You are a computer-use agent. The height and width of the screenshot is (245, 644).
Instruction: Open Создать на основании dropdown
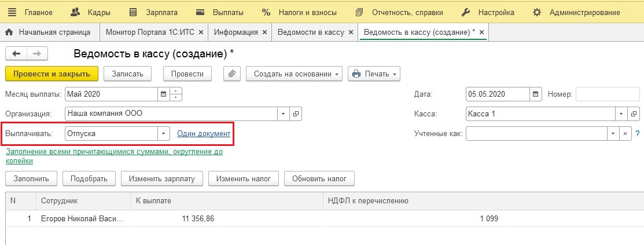(x=294, y=74)
